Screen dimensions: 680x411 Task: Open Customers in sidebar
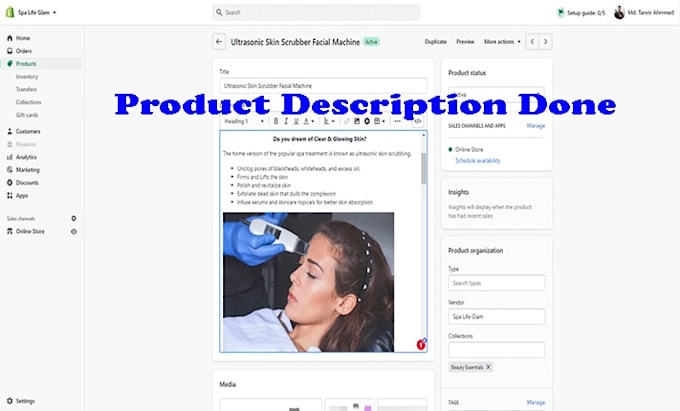click(28, 131)
